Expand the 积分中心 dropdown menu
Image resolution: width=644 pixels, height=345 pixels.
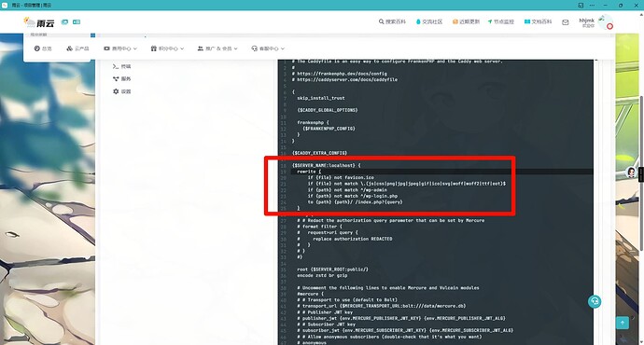(x=167, y=48)
